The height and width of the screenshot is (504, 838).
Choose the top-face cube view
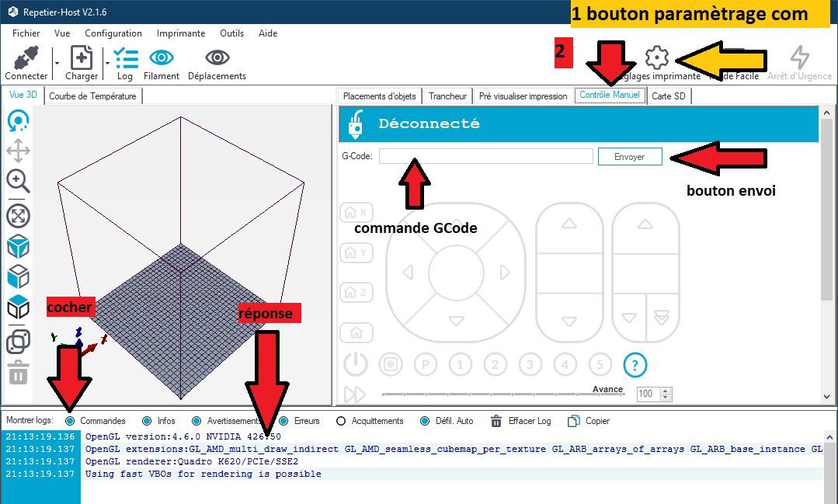click(x=18, y=307)
